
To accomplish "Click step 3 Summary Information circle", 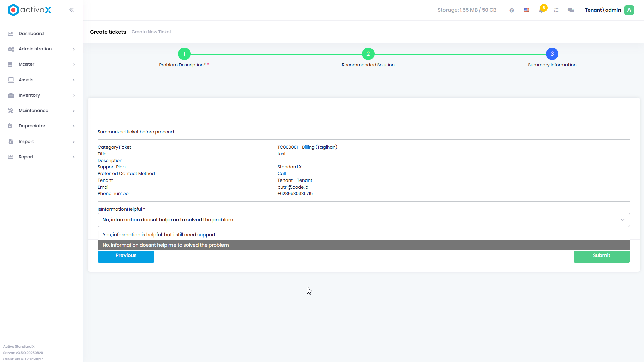I will (552, 54).
